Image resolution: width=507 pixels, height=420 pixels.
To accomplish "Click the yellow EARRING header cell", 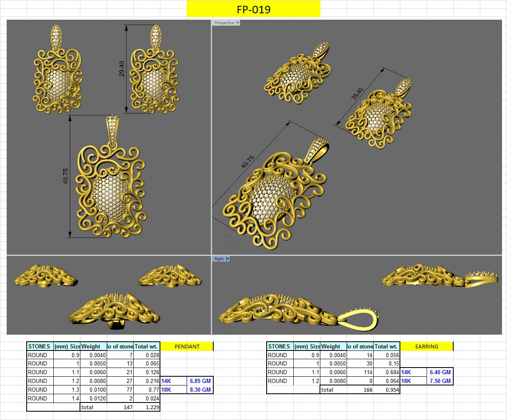I will pyautogui.click(x=427, y=346).
